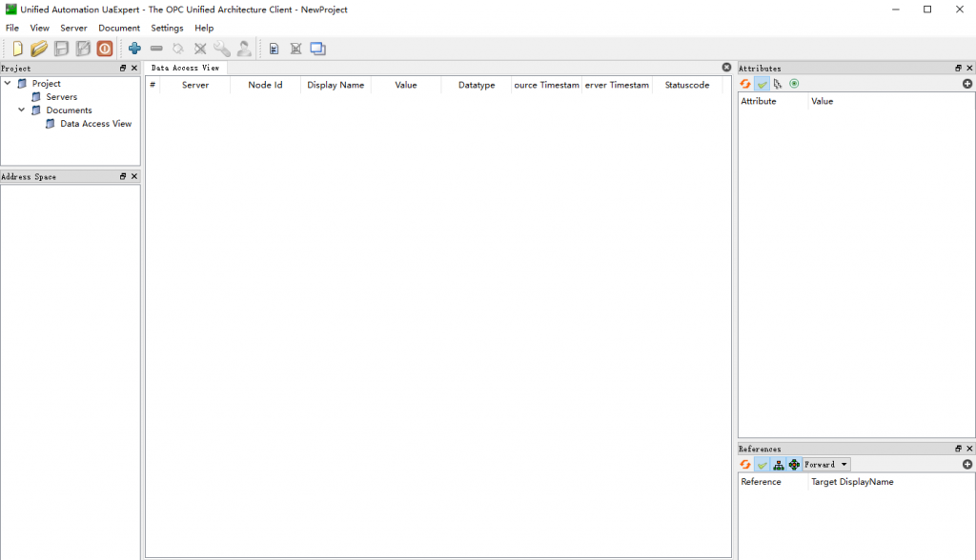Viewport: 976px width, 560px height.
Task: Open the View menu
Action: point(39,28)
